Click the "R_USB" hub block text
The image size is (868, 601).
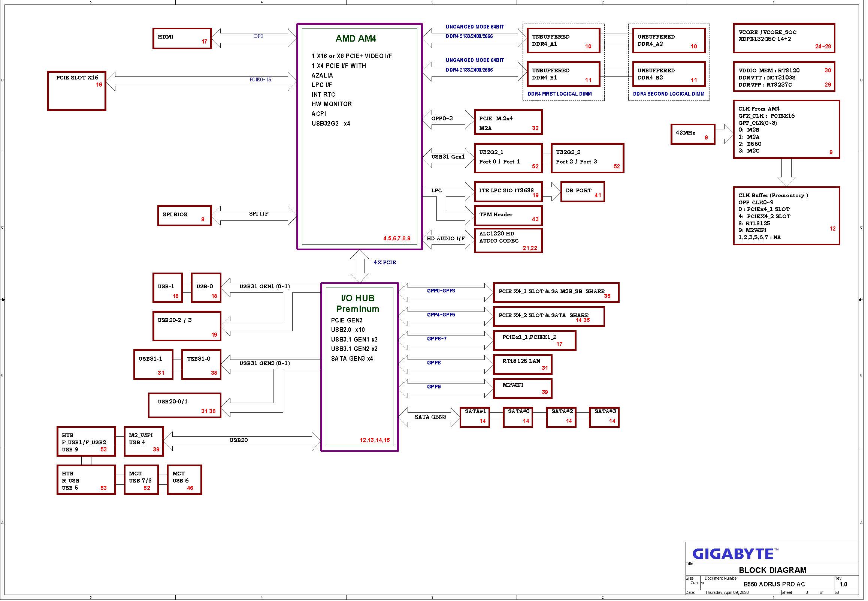pos(70,481)
